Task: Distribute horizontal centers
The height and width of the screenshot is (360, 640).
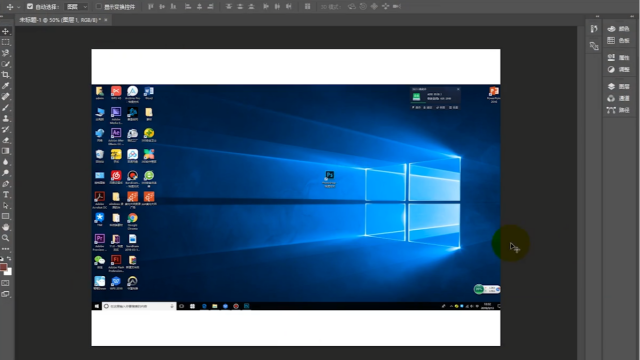Action: (x=277, y=7)
